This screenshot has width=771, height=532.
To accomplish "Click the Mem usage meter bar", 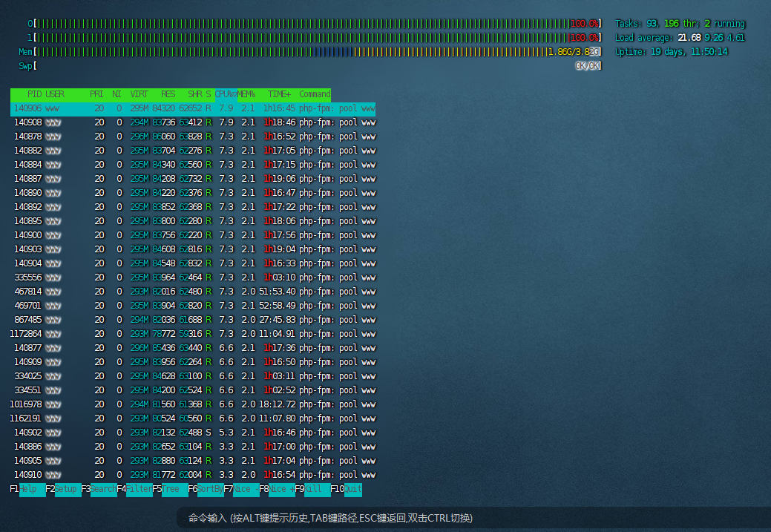I will pyautogui.click(x=310, y=52).
